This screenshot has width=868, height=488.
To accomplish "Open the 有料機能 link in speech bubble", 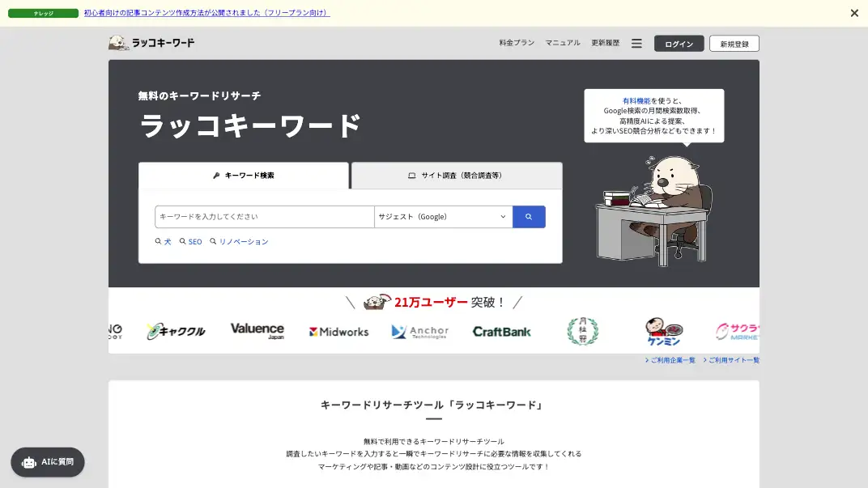I will (636, 100).
